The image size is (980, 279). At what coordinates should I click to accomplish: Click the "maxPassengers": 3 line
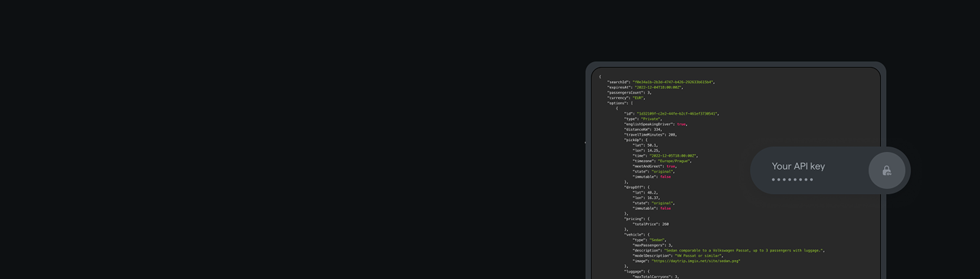(654, 245)
